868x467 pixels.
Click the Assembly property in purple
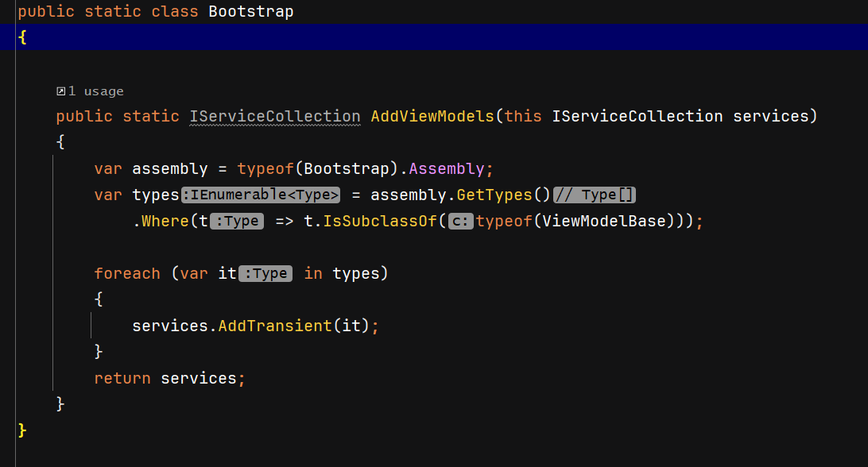tap(446, 168)
